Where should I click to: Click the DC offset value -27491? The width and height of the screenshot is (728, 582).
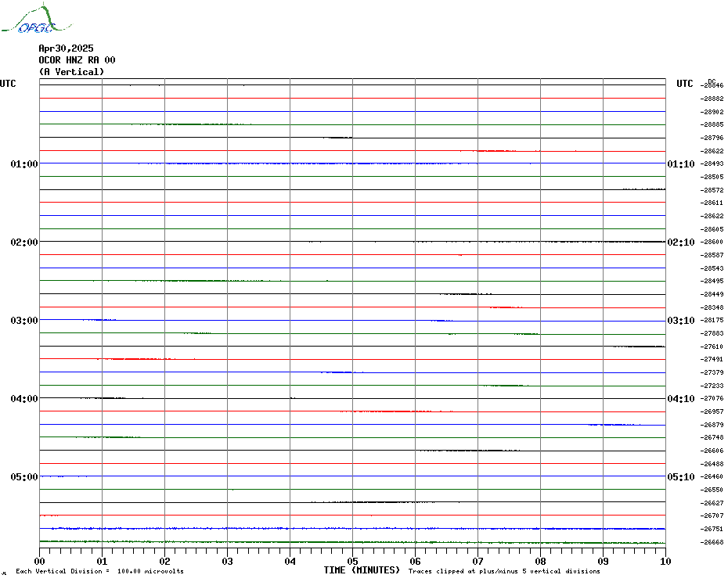click(x=712, y=360)
